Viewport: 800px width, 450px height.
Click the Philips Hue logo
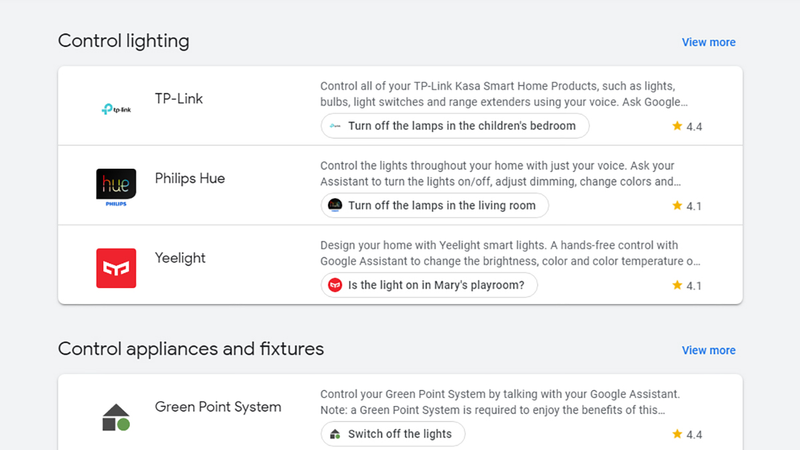pos(116,187)
